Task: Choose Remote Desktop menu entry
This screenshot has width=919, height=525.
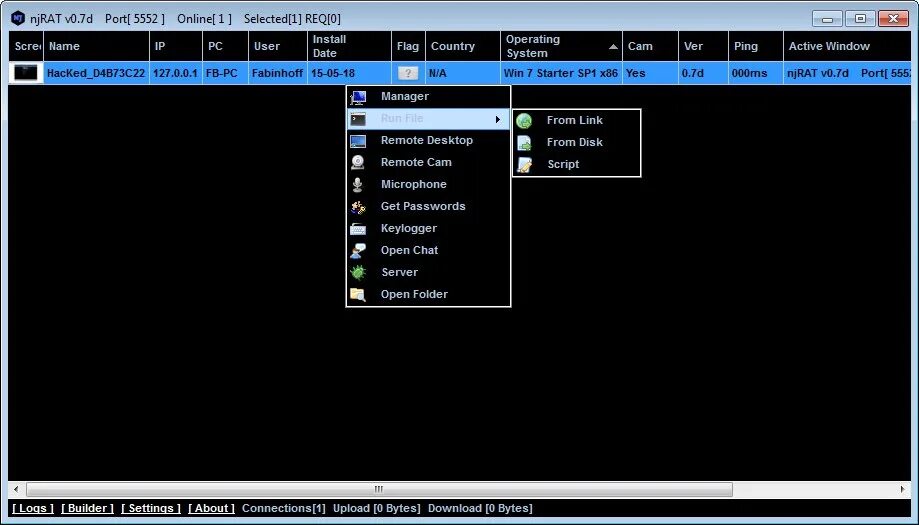Action: coord(427,140)
